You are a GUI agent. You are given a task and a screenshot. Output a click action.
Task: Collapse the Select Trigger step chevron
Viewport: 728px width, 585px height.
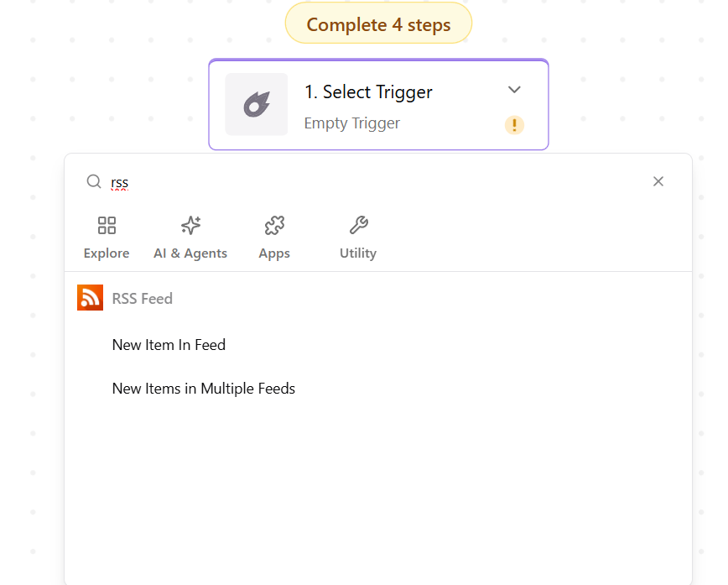[x=514, y=90]
